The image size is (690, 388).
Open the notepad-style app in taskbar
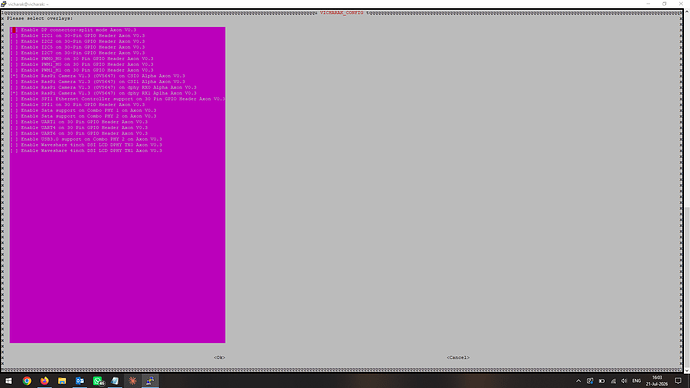(115, 381)
